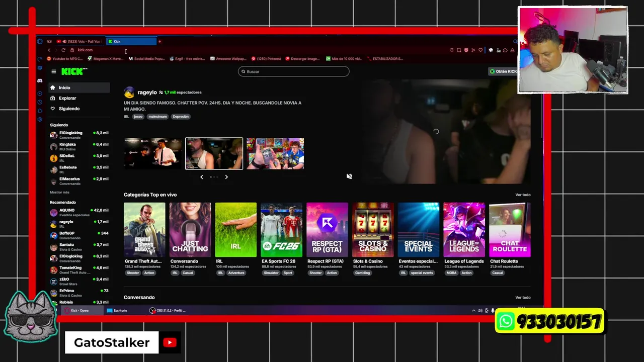Go to Inicio in the sidebar
The height and width of the screenshot is (362, 644).
coord(79,88)
